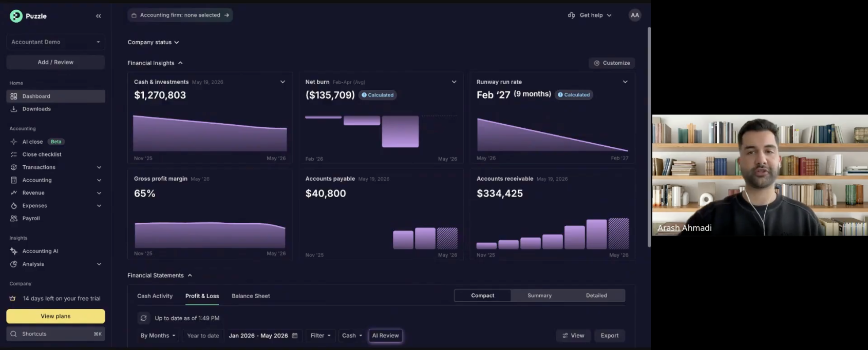The height and width of the screenshot is (350, 868).
Task: Click the Payroll people icon
Action: 14,218
